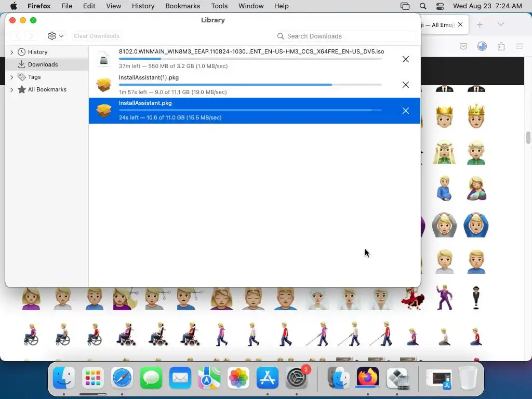Screen dimensions: 532x399
Task: Open a new tab in Firefox
Action: [x=480, y=25]
